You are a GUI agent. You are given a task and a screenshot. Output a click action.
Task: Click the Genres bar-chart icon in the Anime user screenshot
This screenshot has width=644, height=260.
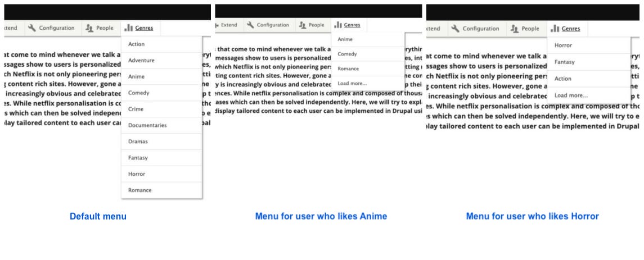tap(339, 25)
